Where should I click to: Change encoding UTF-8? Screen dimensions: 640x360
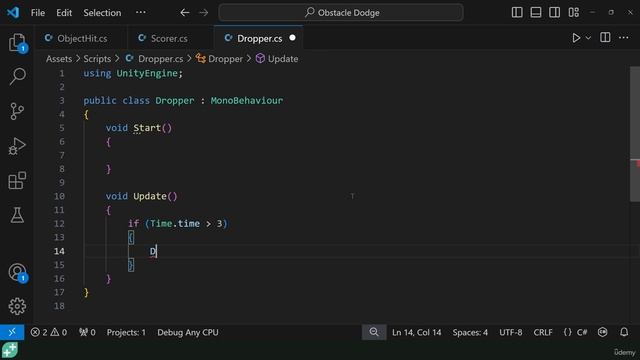[511, 332]
